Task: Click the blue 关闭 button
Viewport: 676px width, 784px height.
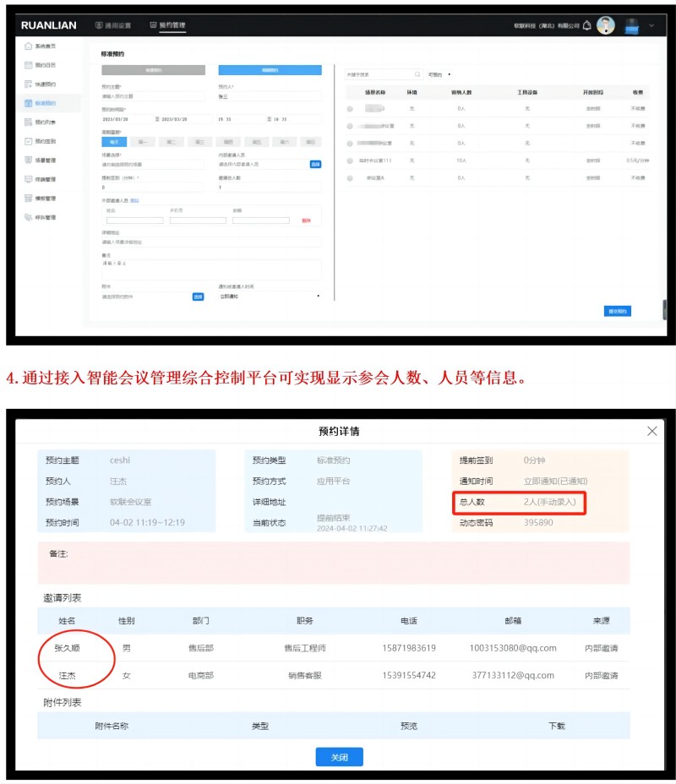Action: [x=339, y=757]
